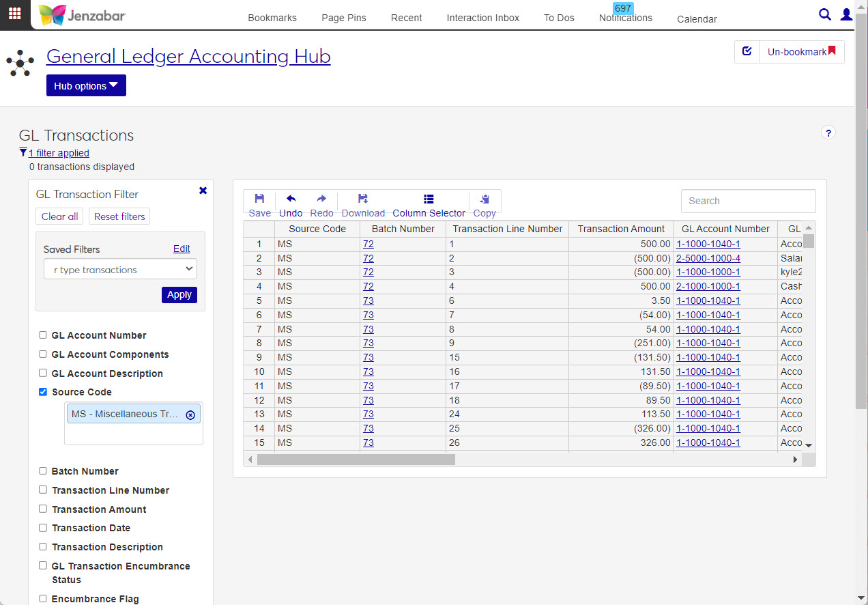Screen dimensions: 868x605
Task: Open the Bookmarks menu
Action: pos(272,18)
